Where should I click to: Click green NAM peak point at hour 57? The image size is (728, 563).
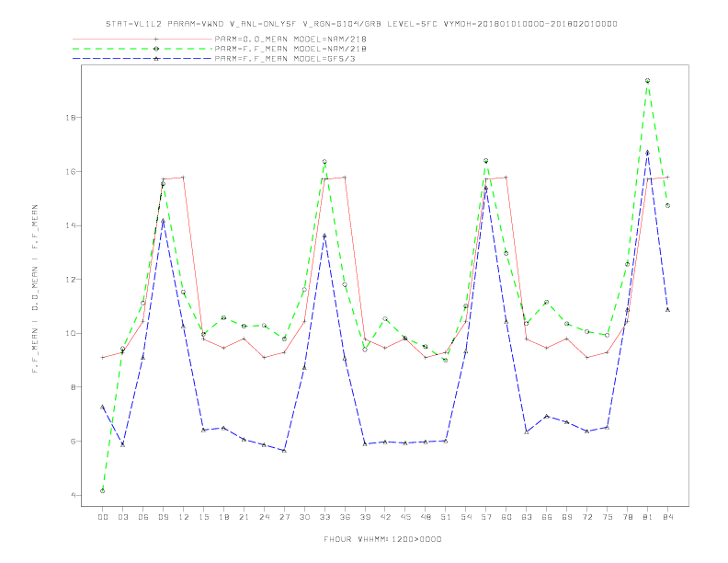pyautogui.click(x=486, y=161)
